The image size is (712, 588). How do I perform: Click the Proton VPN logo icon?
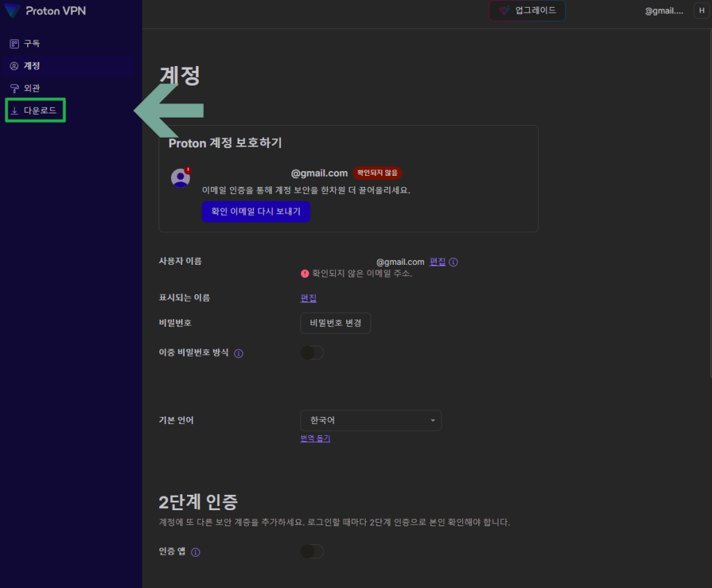(x=12, y=11)
